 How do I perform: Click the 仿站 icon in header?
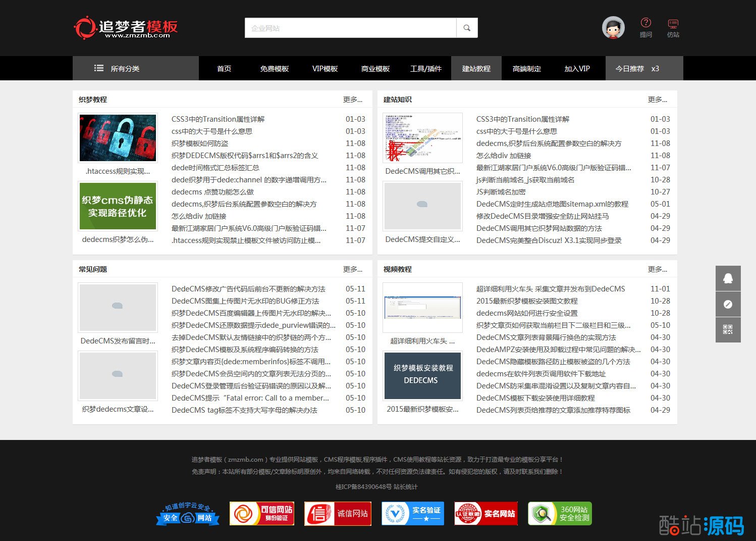click(673, 24)
